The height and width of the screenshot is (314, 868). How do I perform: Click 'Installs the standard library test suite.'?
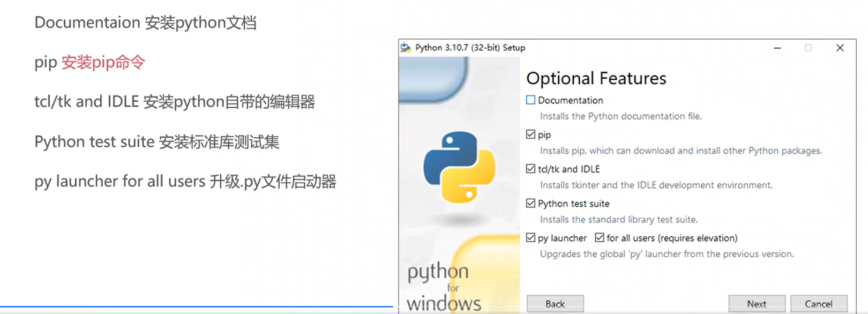619,219
